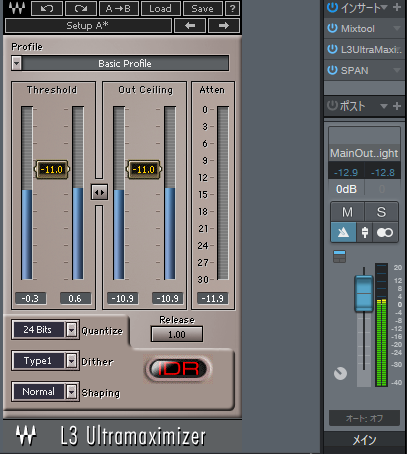Bypass the L3UltraMaxi insert

point(332,49)
